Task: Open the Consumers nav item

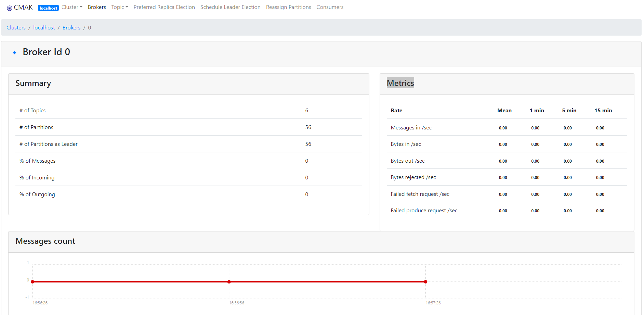Action: [330, 7]
